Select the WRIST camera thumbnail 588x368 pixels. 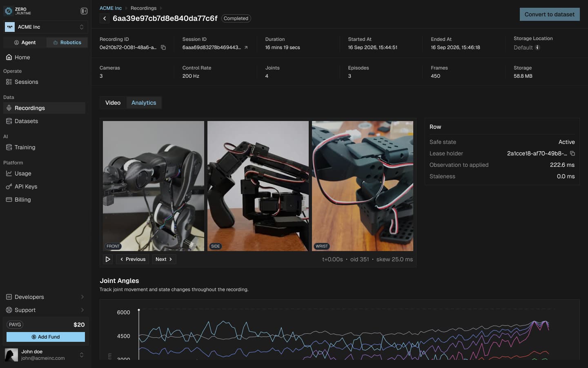point(363,186)
